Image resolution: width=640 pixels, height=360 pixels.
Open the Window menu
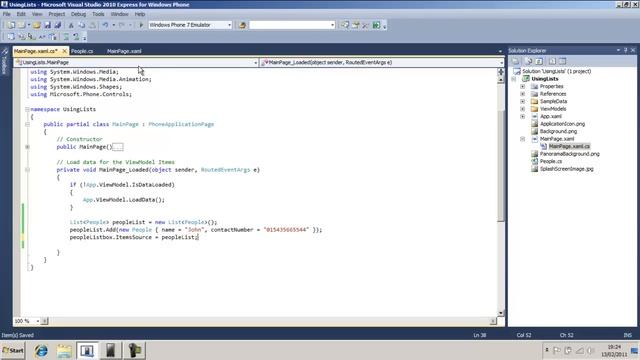point(120,14)
